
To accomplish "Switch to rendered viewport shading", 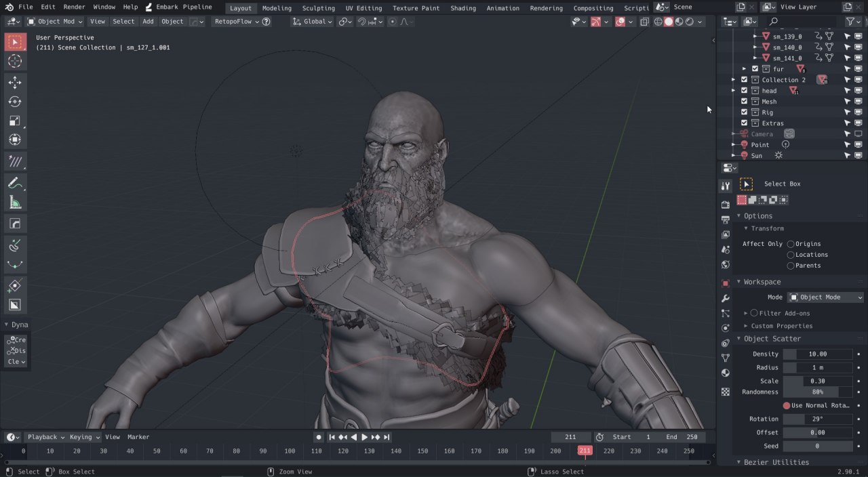I will tap(690, 22).
